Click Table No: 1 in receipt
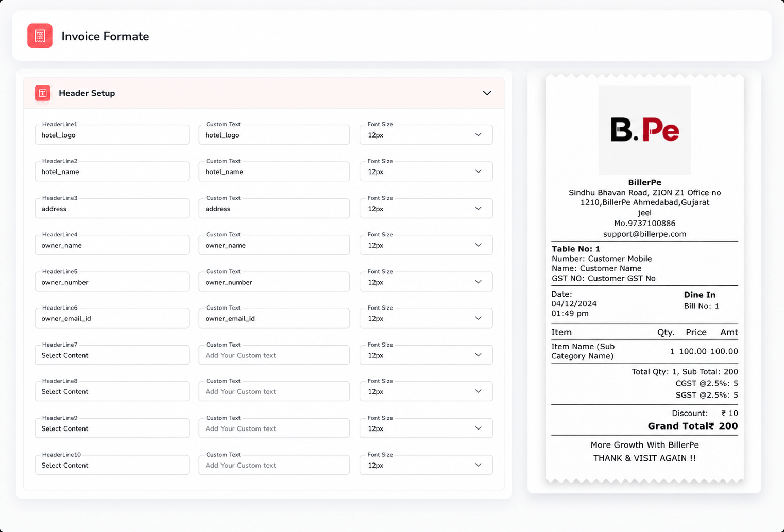784x532 pixels. 576,249
